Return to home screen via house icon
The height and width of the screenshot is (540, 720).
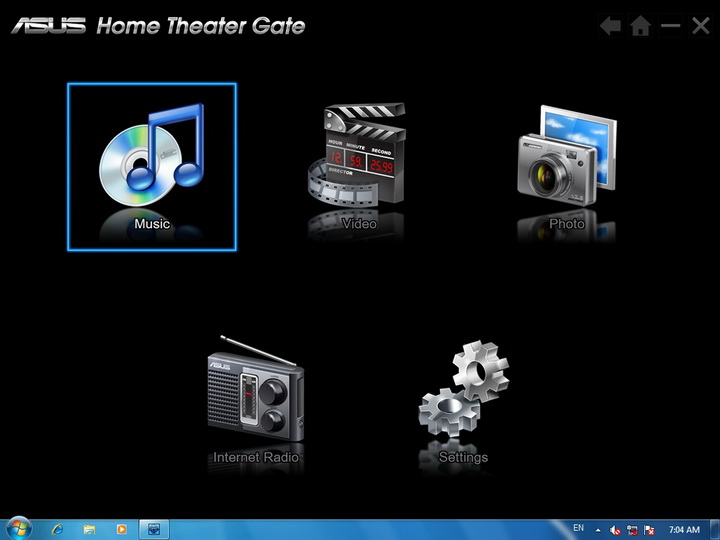point(641,26)
